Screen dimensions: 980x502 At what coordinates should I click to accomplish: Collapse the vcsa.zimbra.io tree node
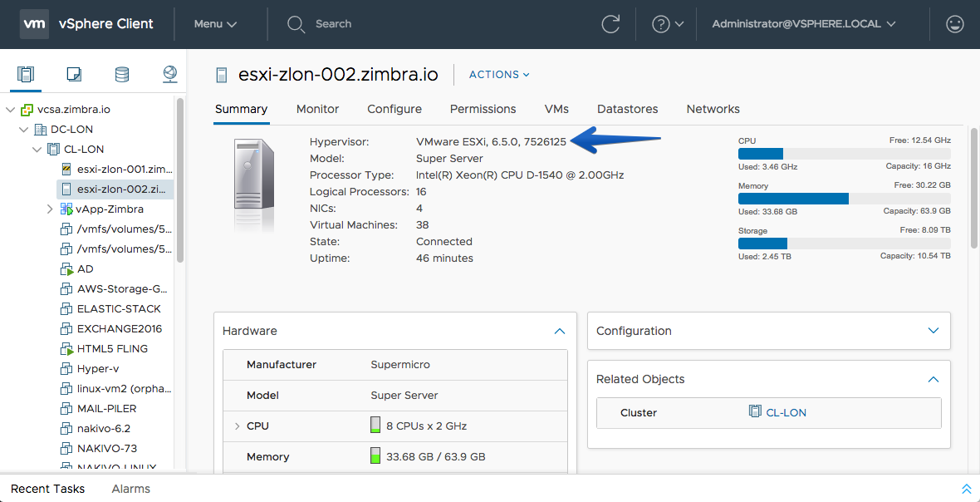pyautogui.click(x=10, y=110)
